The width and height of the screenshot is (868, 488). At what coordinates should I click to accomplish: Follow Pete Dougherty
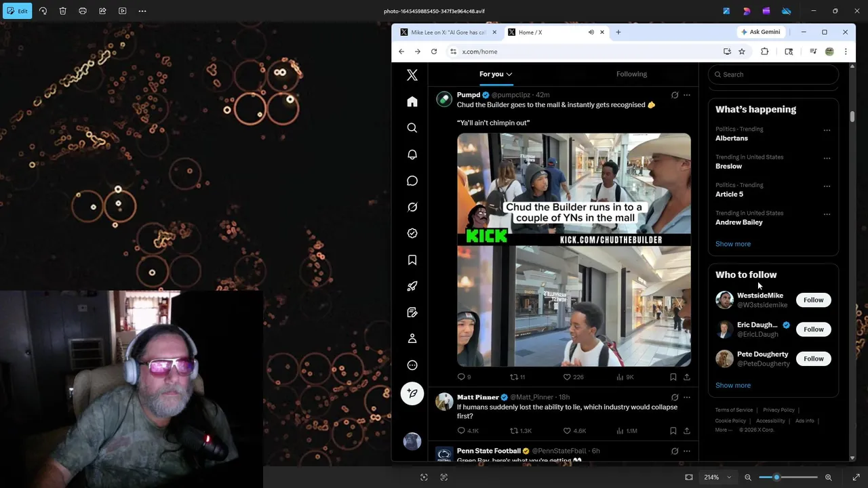coord(813,359)
